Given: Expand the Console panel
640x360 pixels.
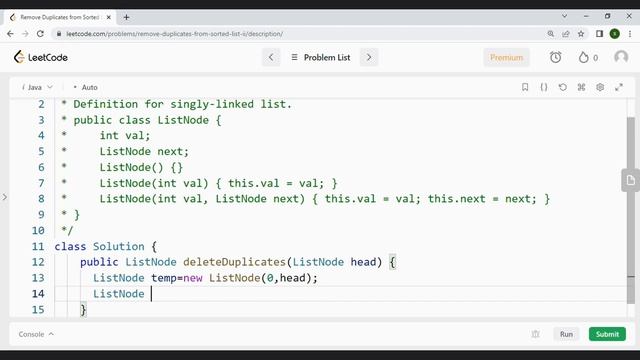Looking at the screenshot, I should (36, 334).
